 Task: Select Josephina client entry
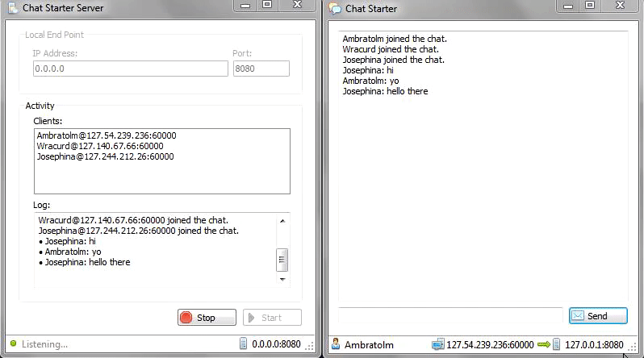(x=105, y=156)
